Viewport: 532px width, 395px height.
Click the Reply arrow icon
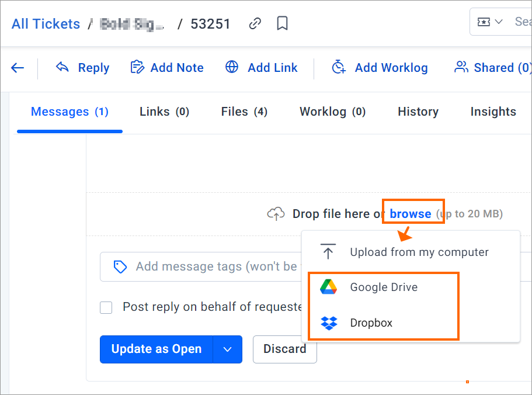[62, 67]
